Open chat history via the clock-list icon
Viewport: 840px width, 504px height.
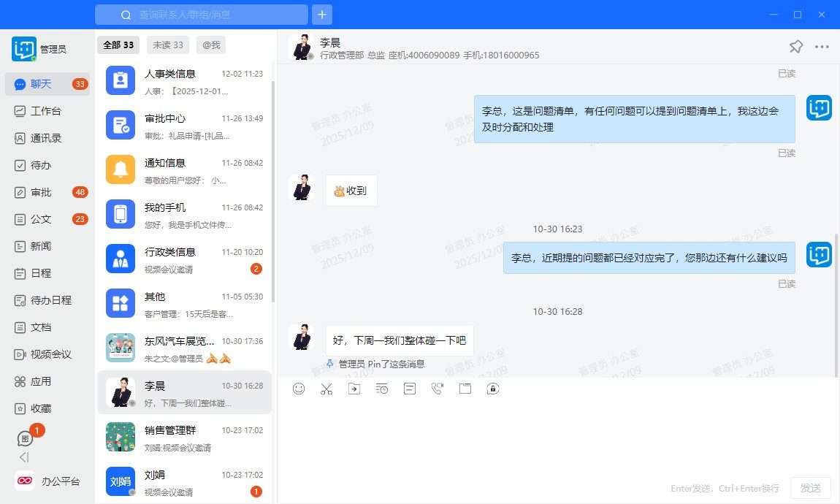click(x=382, y=389)
